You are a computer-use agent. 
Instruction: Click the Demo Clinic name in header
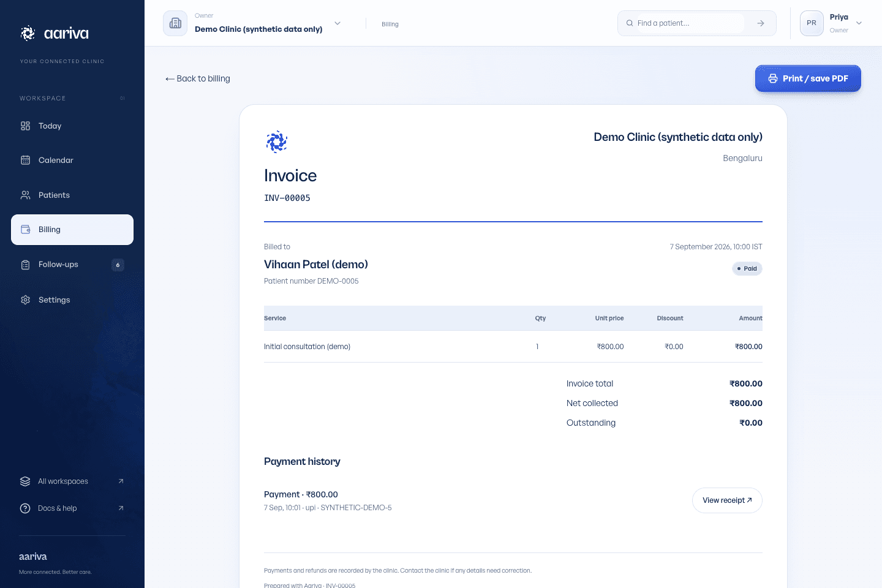pos(258,29)
